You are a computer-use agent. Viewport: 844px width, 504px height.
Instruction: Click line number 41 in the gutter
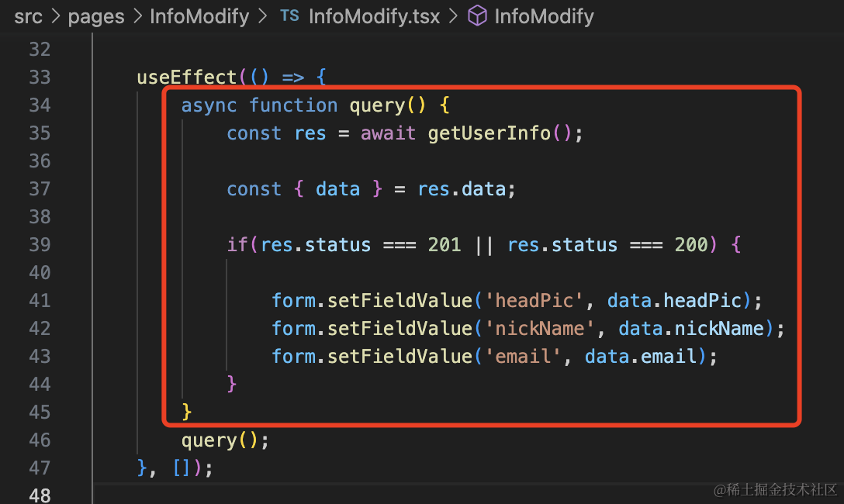40,301
